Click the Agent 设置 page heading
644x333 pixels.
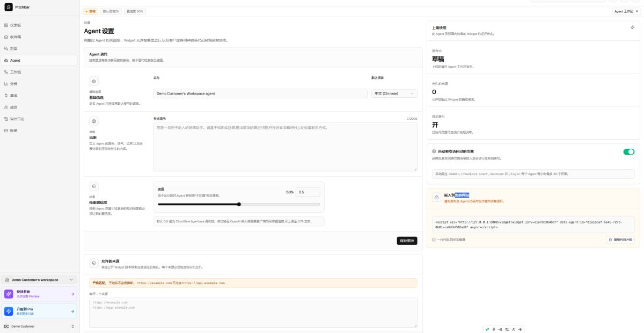(x=99, y=31)
